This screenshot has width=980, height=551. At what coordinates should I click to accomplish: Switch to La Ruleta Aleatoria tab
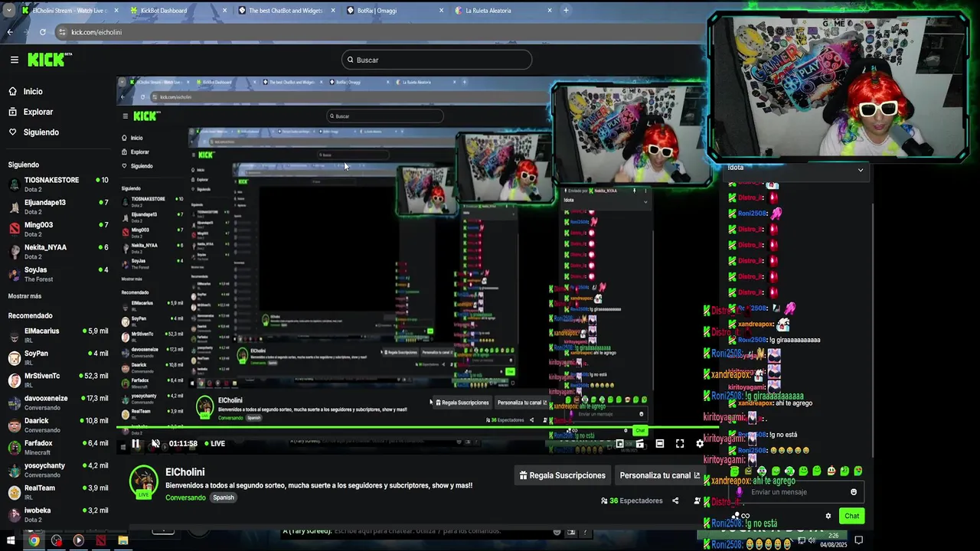[501, 11]
